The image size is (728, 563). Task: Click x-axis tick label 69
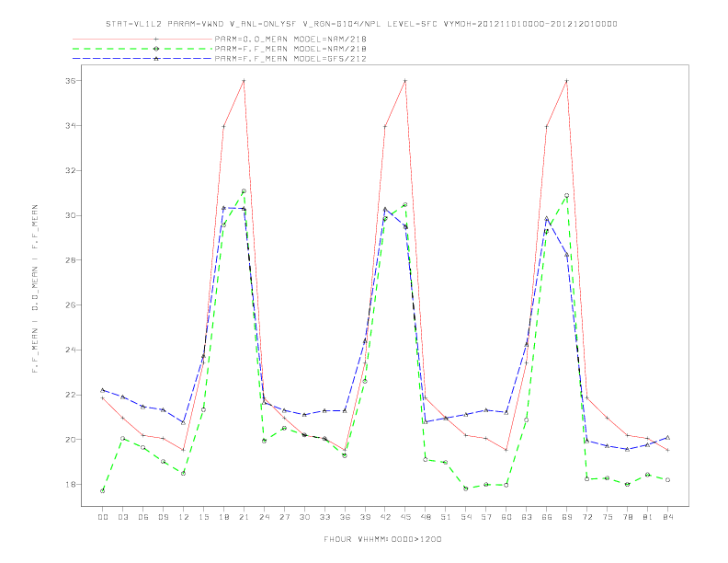[567, 517]
